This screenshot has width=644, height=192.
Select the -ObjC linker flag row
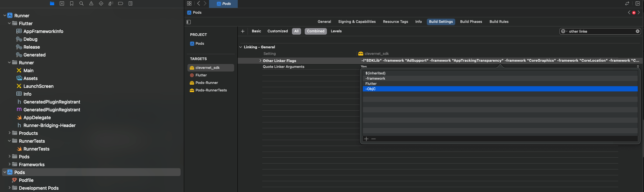(500, 89)
